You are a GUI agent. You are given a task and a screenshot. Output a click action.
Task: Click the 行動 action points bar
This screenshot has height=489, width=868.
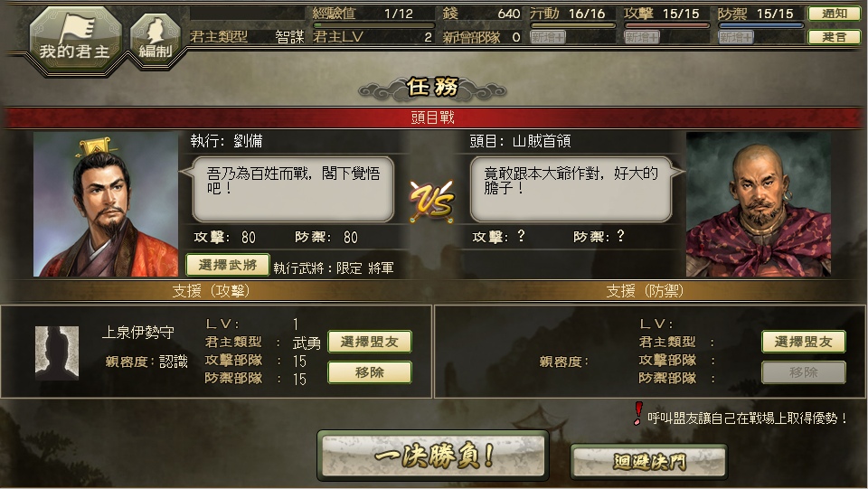[x=573, y=25]
